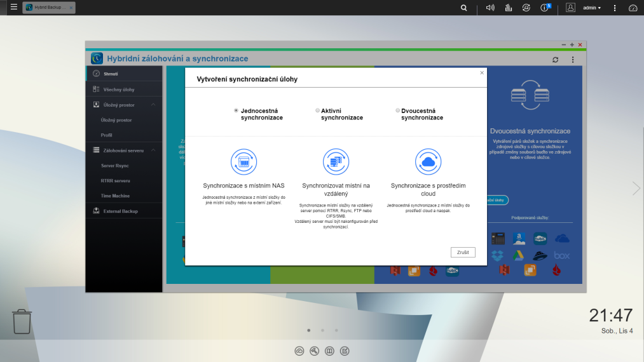Open the background tasks icon
Viewport: 644px width, 362px height.
click(509, 8)
